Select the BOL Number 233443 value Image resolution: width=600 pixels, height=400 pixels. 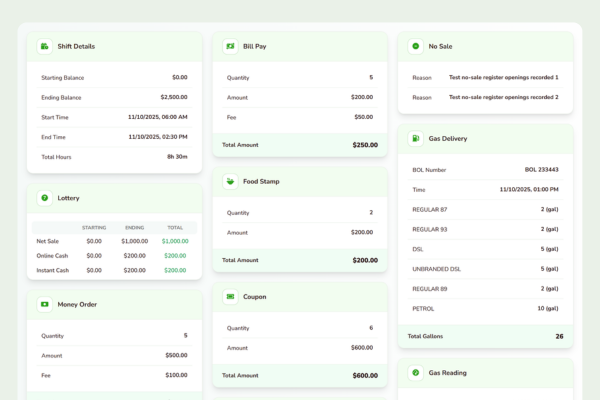pos(541,170)
